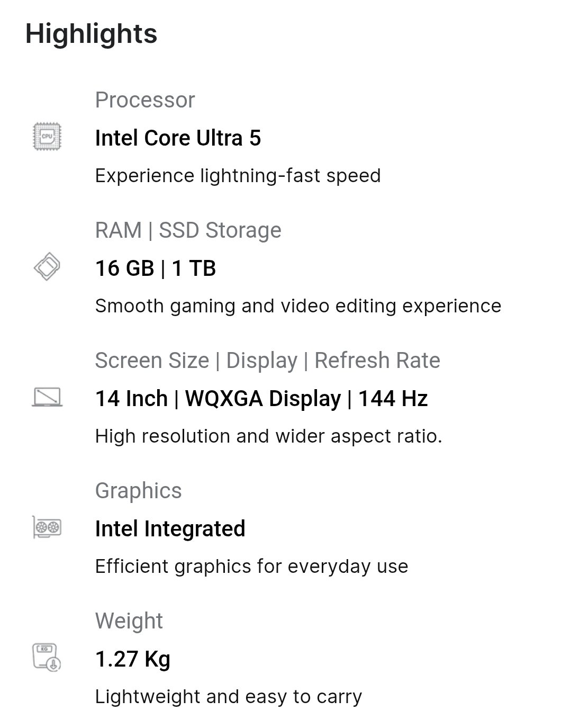Tap Experience lightning-fast speed description
Image resolution: width=571 pixels, height=728 pixels.
[238, 176]
